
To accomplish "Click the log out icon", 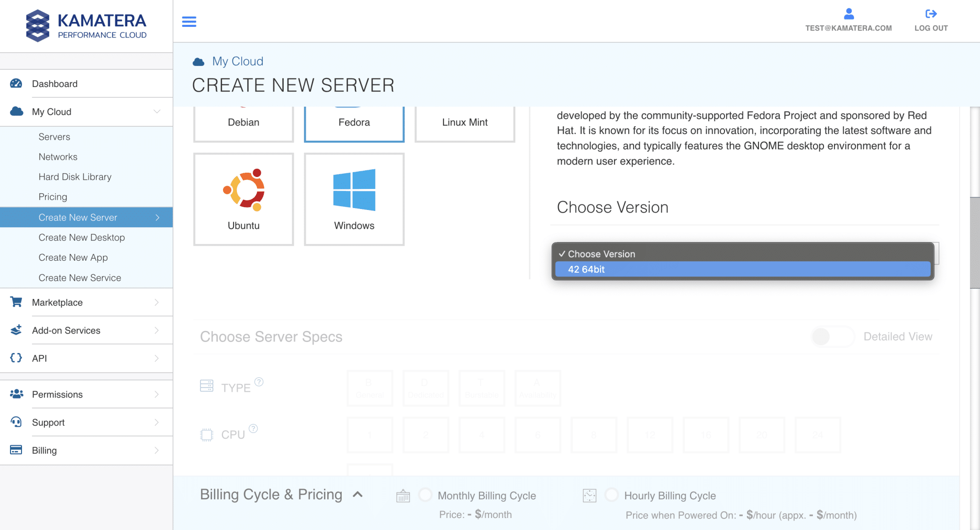I will (931, 14).
